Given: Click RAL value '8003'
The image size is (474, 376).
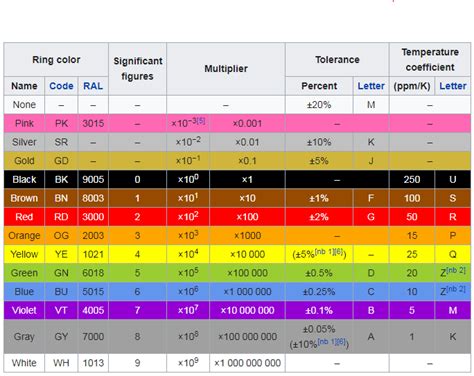Looking at the screenshot, I should (x=93, y=198).
